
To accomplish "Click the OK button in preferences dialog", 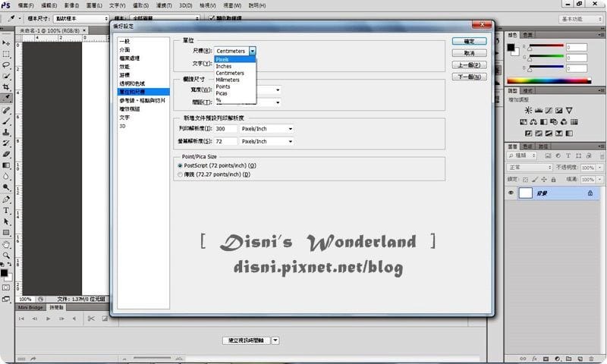I will pos(469,42).
